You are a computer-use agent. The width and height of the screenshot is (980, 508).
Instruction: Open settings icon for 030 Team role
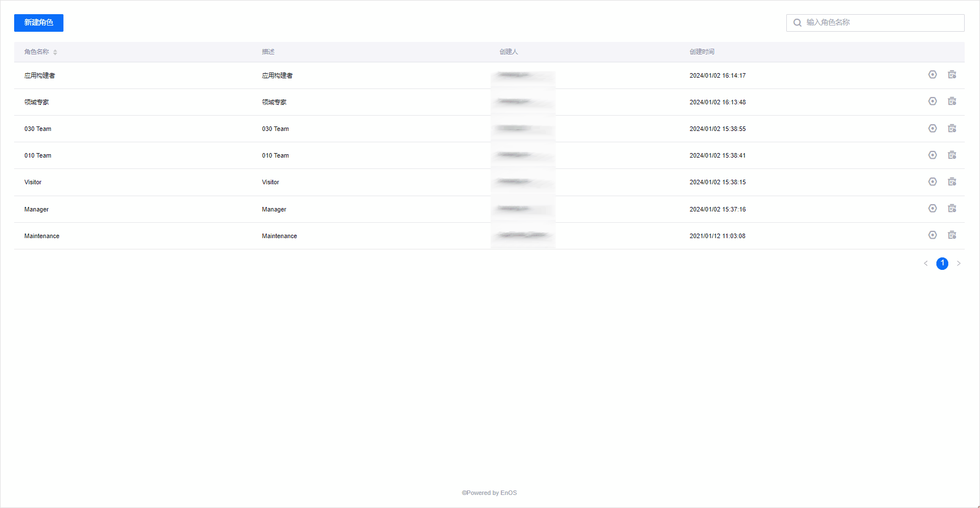[932, 129]
